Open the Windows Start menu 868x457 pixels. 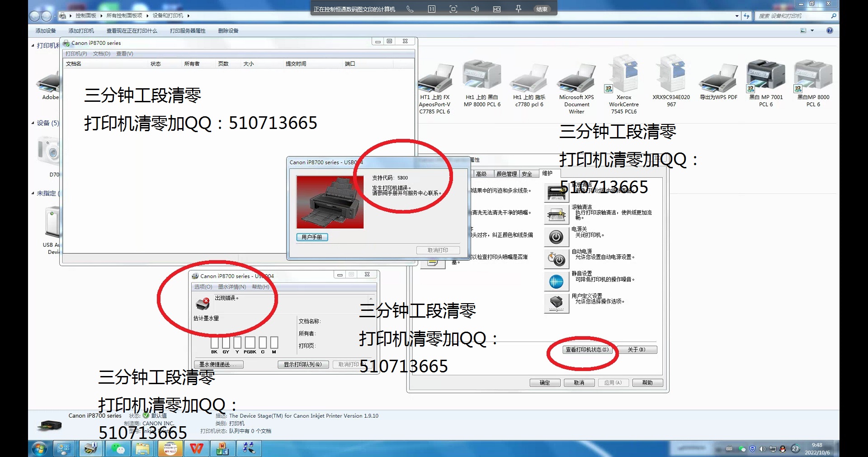point(39,449)
